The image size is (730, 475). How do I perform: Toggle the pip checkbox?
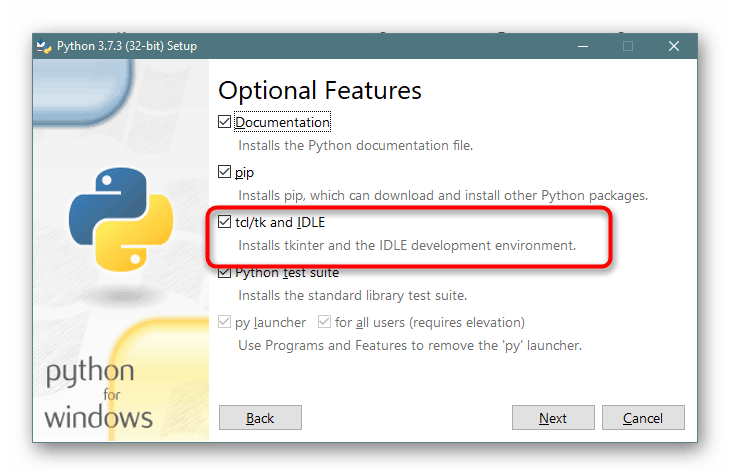224,172
